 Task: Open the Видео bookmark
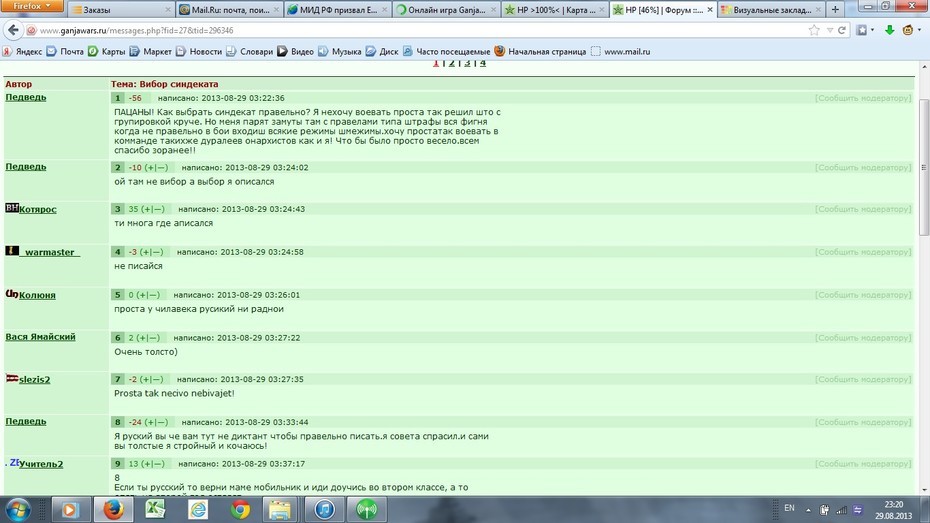295,52
